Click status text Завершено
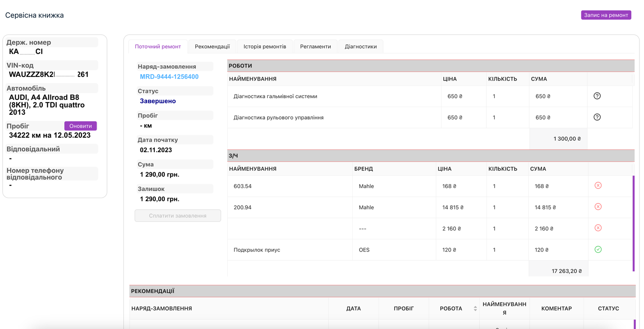 click(158, 101)
